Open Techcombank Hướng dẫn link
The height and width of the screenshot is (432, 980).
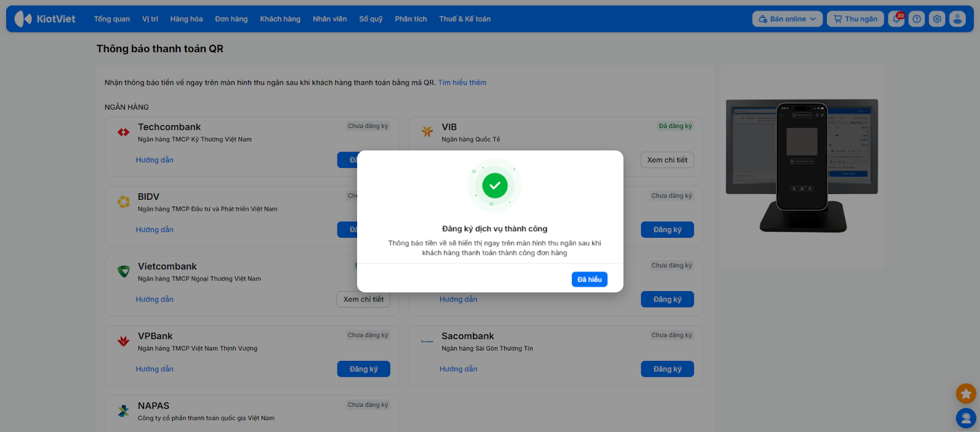pyautogui.click(x=154, y=160)
